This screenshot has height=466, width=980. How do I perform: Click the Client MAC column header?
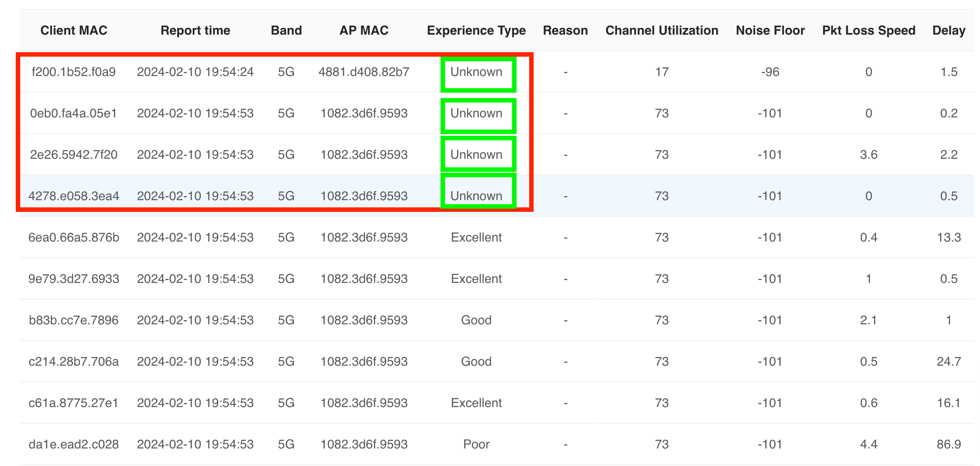pyautogui.click(x=74, y=31)
